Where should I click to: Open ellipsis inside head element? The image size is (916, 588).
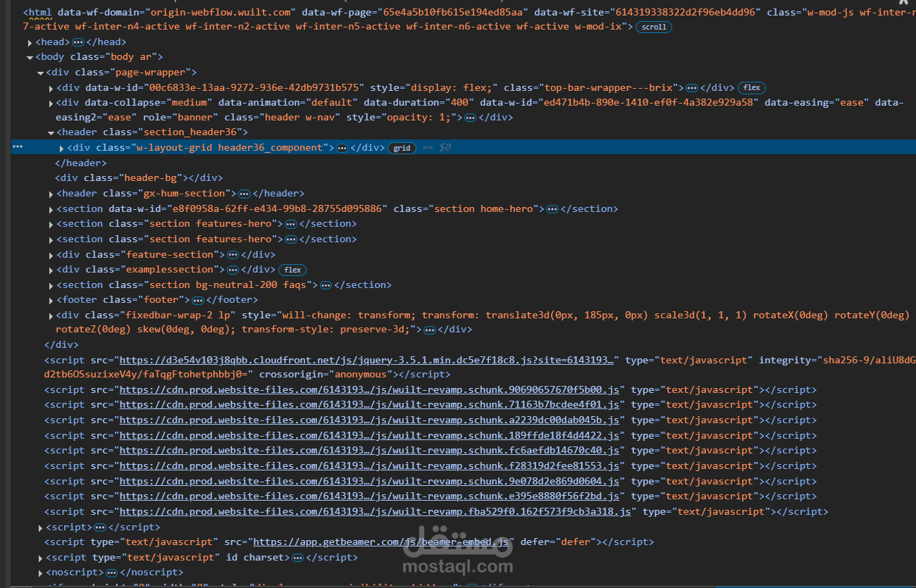78,43
